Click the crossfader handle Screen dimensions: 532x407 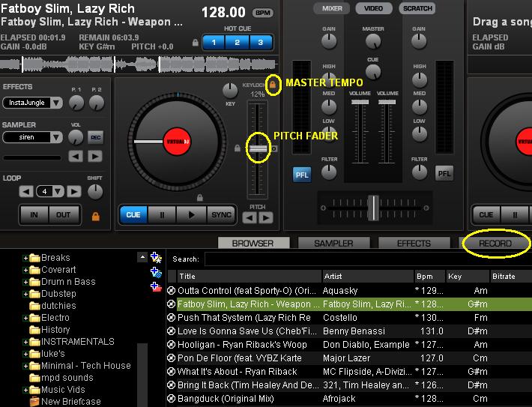(374, 208)
